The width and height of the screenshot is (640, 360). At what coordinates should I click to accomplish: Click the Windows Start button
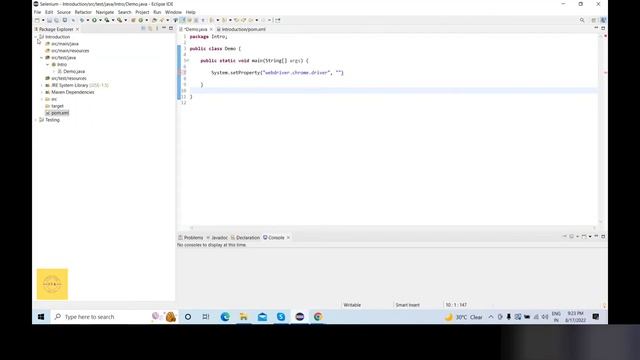point(41,317)
